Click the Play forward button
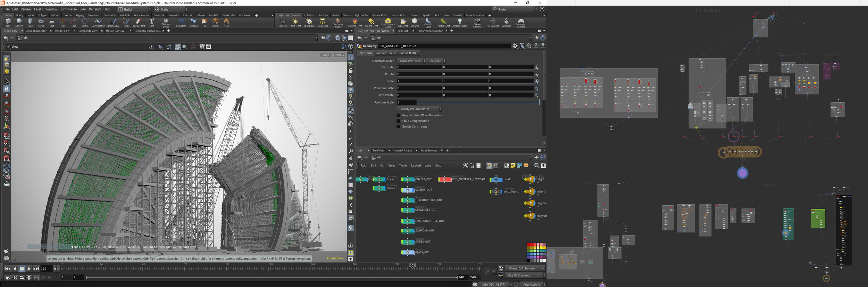This screenshot has height=287, width=868. click(x=29, y=269)
